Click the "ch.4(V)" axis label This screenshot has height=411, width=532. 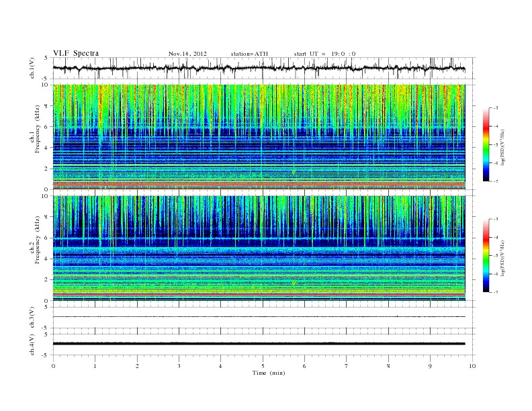pyautogui.click(x=32, y=345)
